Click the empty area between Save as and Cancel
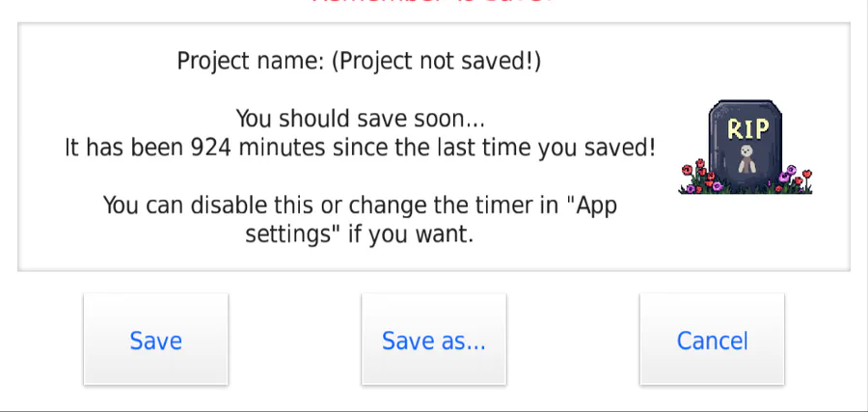Screen dimensions: 868x412 [573, 339]
